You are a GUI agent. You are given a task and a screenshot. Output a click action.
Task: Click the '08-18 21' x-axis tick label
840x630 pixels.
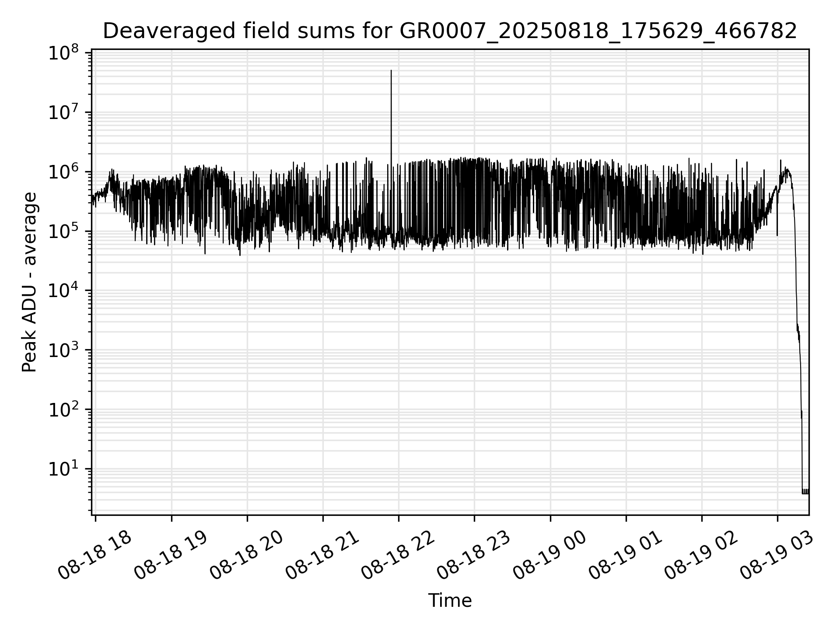pyautogui.click(x=322, y=556)
